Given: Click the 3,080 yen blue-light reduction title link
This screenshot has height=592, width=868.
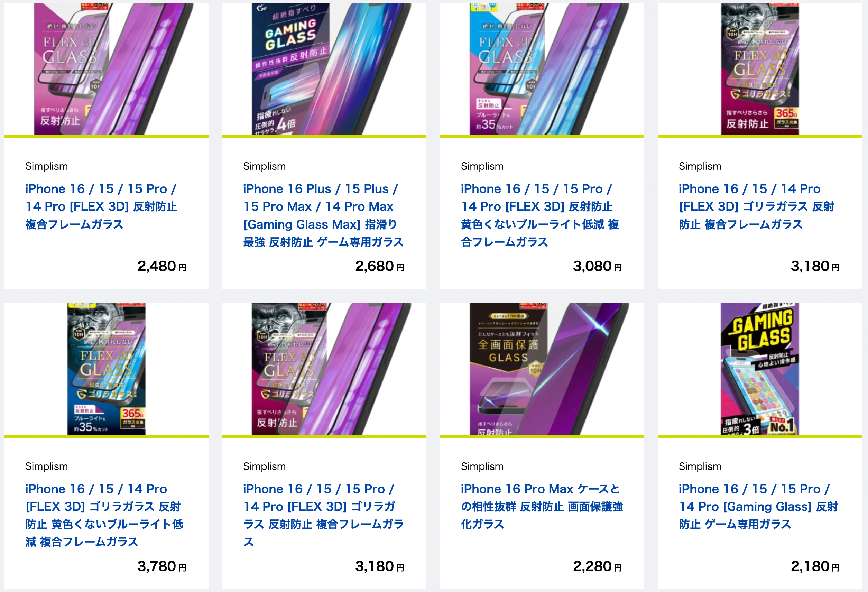Looking at the screenshot, I should pyautogui.click(x=540, y=215).
